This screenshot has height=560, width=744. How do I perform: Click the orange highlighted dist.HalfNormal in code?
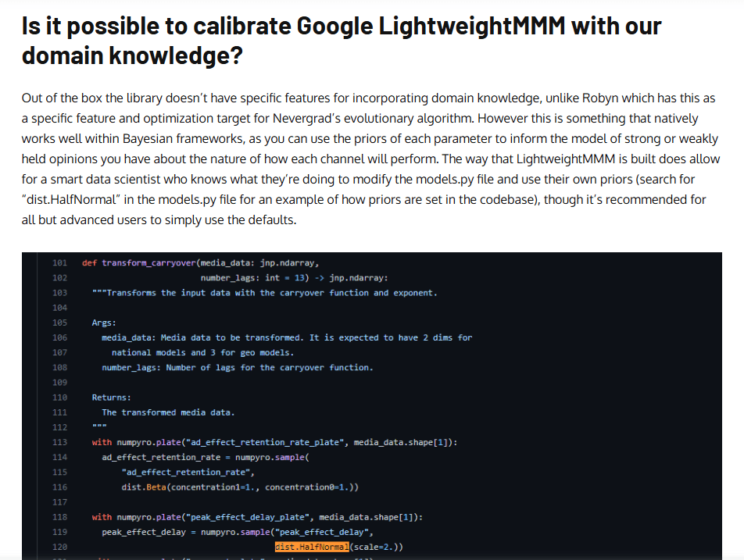pyautogui.click(x=312, y=547)
